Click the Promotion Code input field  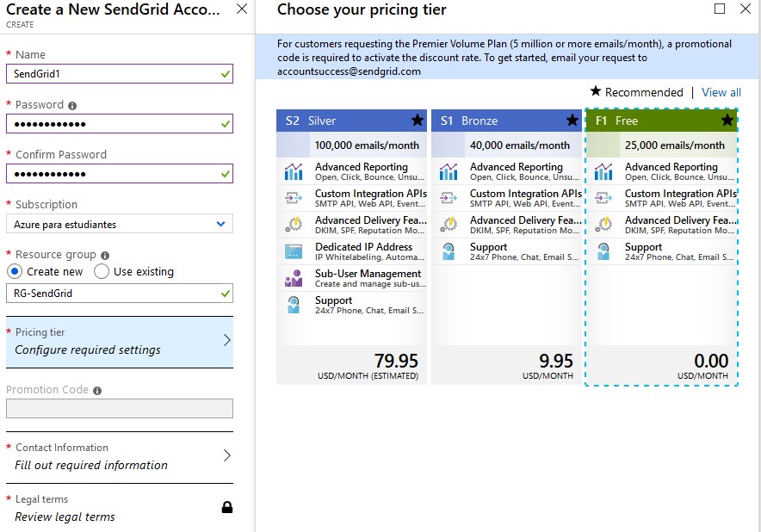point(120,409)
